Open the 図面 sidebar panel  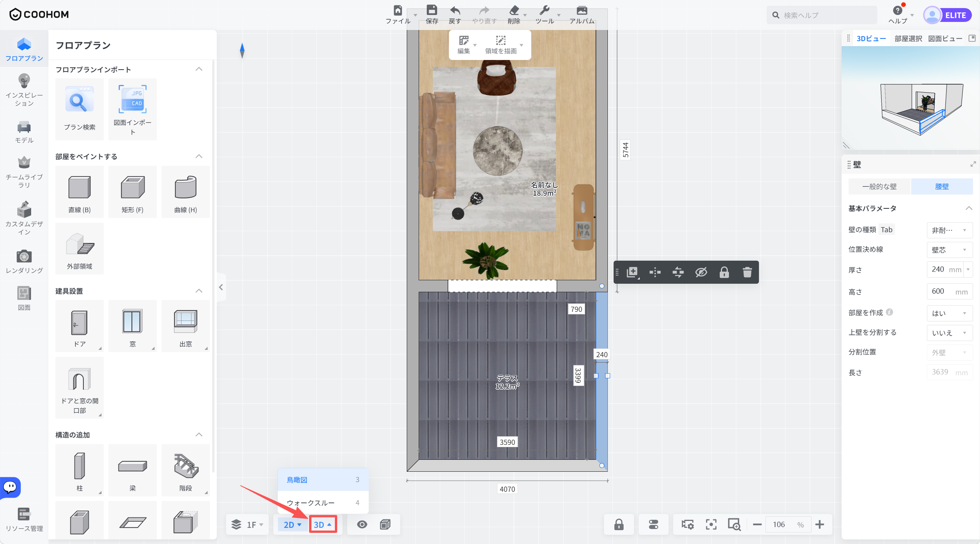click(x=24, y=298)
